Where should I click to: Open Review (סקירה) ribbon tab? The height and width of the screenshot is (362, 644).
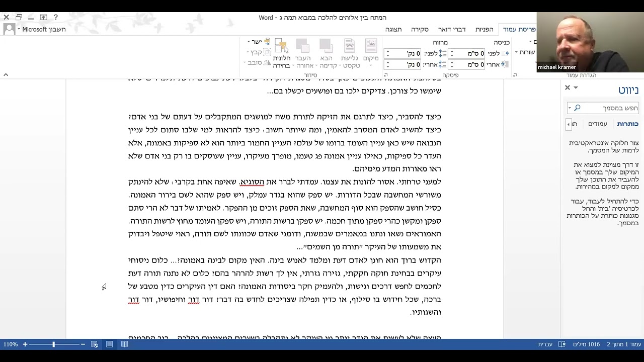[x=420, y=30]
